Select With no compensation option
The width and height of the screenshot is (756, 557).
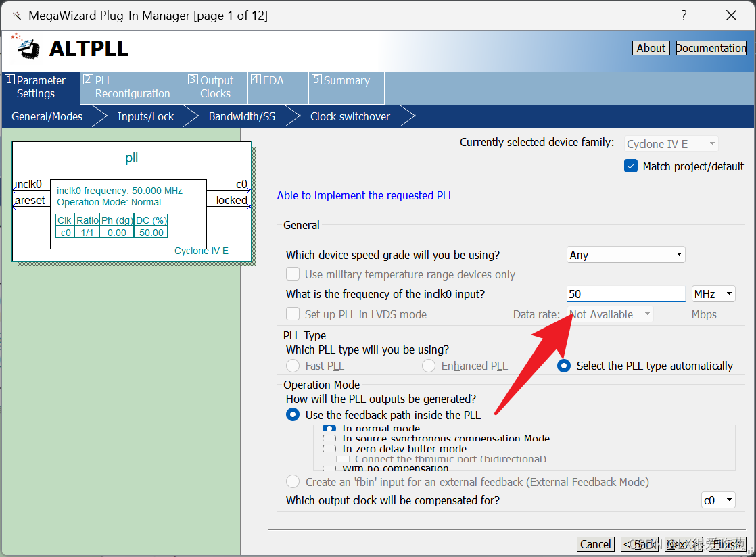329,468
